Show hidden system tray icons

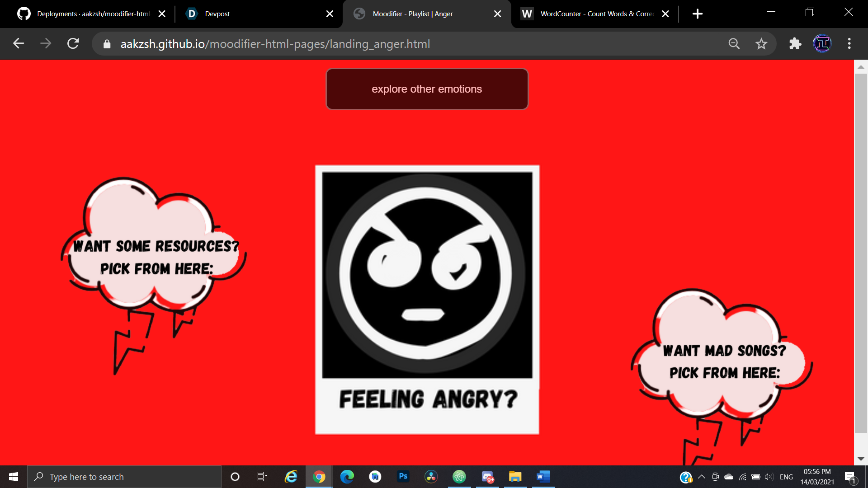point(702,476)
